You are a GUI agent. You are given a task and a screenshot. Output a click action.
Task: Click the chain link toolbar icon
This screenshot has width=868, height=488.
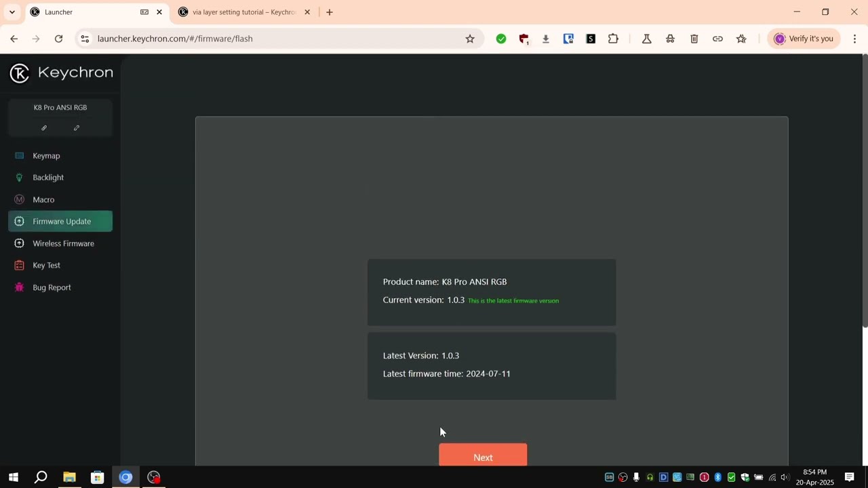pyautogui.click(x=717, y=39)
